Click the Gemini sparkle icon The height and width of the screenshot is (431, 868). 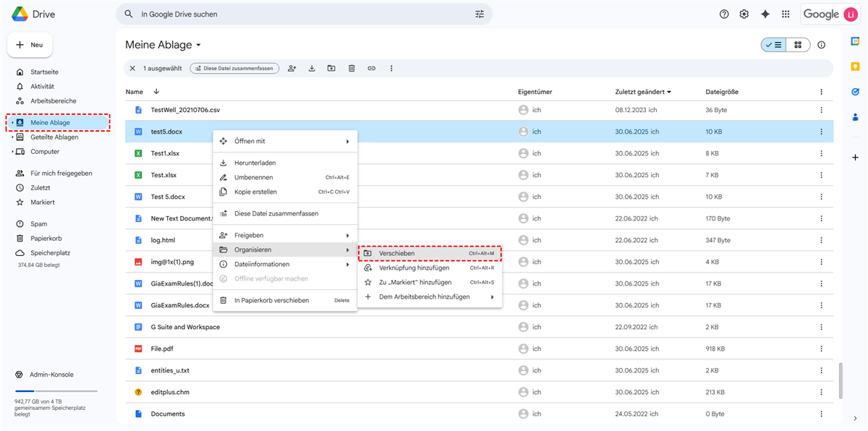click(x=765, y=14)
